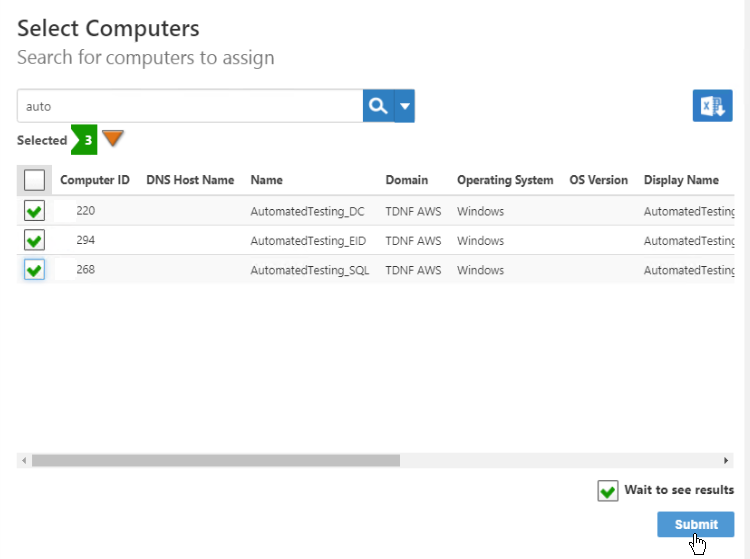The image size is (750, 559).
Task: Toggle the Wait to see results checkbox
Action: click(607, 491)
